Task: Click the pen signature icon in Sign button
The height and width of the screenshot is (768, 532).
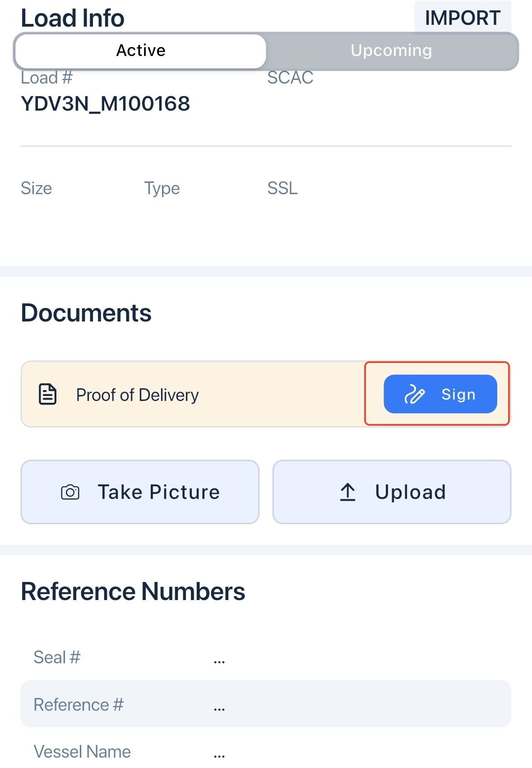Action: 414,394
